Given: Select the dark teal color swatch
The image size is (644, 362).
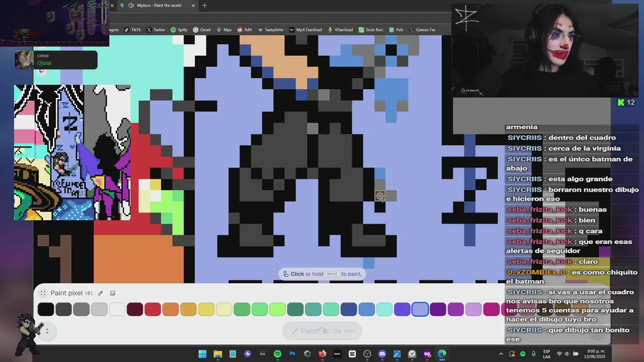Looking at the screenshot, I should point(295,309).
